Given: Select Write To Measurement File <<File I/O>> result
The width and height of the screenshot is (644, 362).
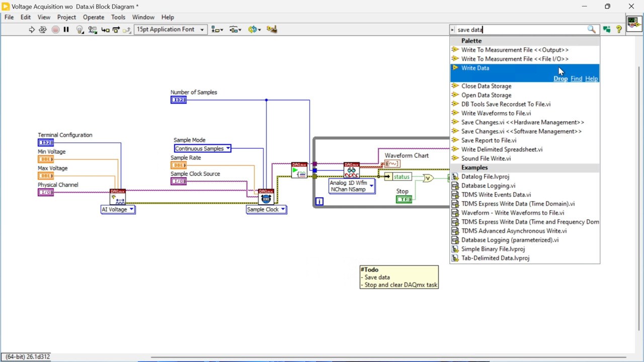Looking at the screenshot, I should [x=525, y=59].
